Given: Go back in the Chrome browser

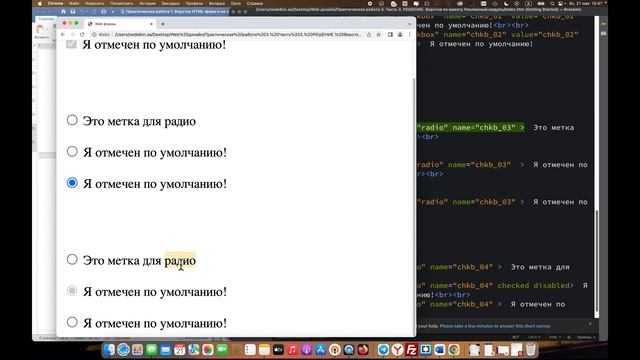Looking at the screenshot, I should (63, 35).
